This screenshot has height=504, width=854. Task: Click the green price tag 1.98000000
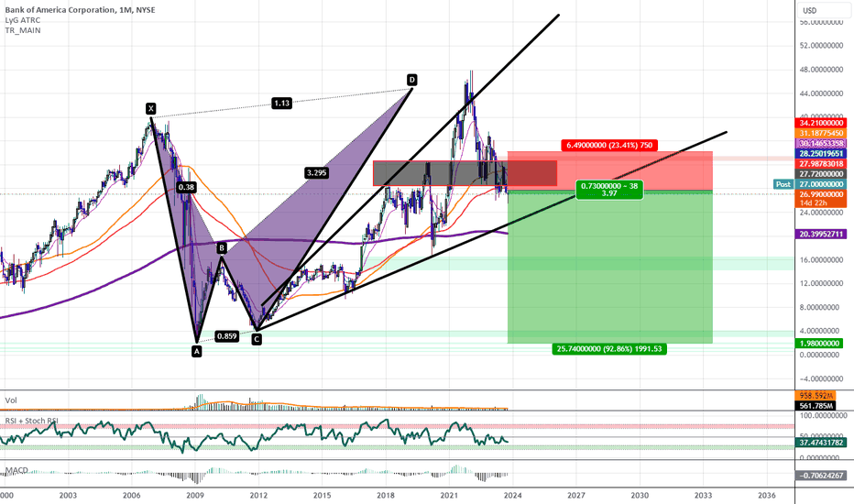point(821,344)
